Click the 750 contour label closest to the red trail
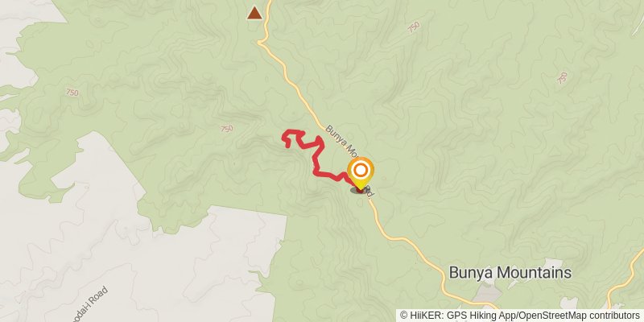Screen dimensions: 644x322 pyautogui.click(x=226, y=129)
